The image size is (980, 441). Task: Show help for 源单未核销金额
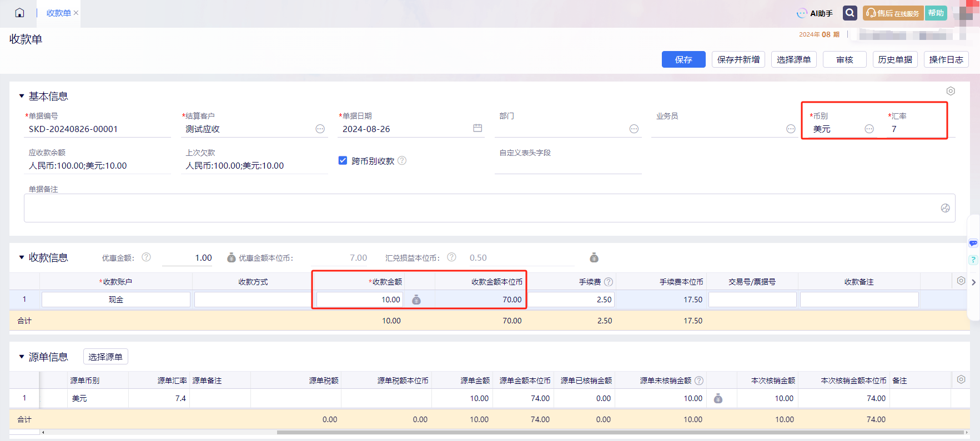click(x=699, y=381)
